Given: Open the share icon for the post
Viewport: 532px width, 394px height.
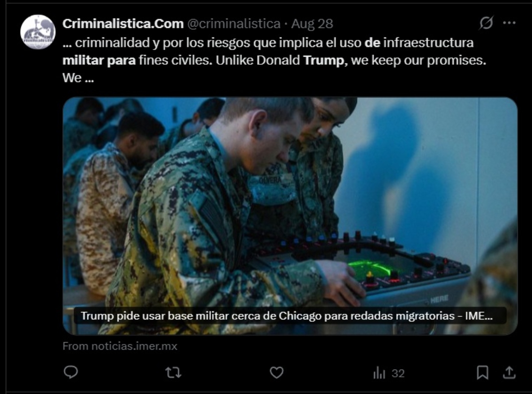Looking at the screenshot, I should pyautogui.click(x=509, y=373).
